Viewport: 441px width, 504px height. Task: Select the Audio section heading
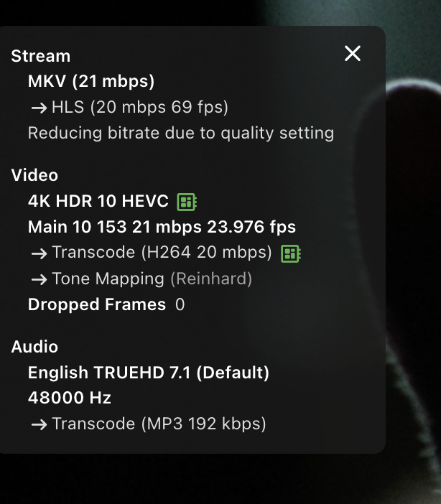coord(34,347)
